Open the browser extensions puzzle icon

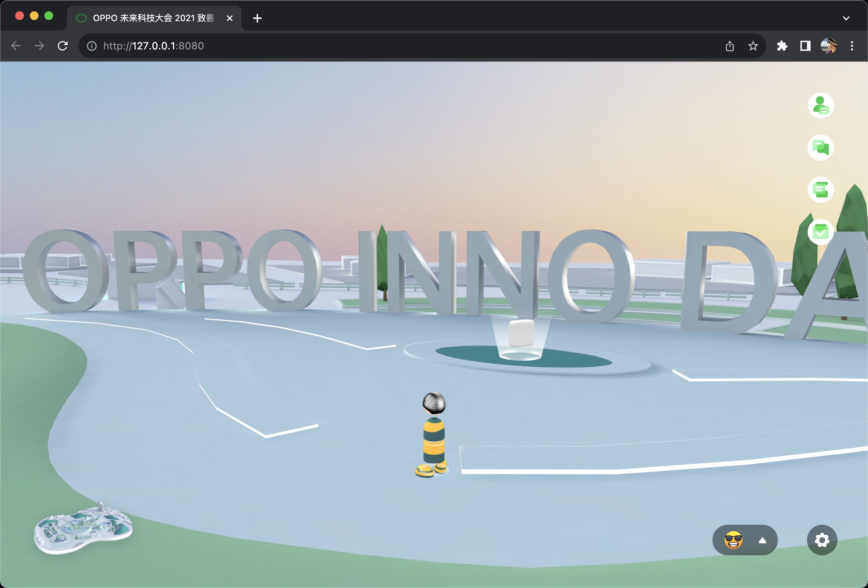coord(782,46)
